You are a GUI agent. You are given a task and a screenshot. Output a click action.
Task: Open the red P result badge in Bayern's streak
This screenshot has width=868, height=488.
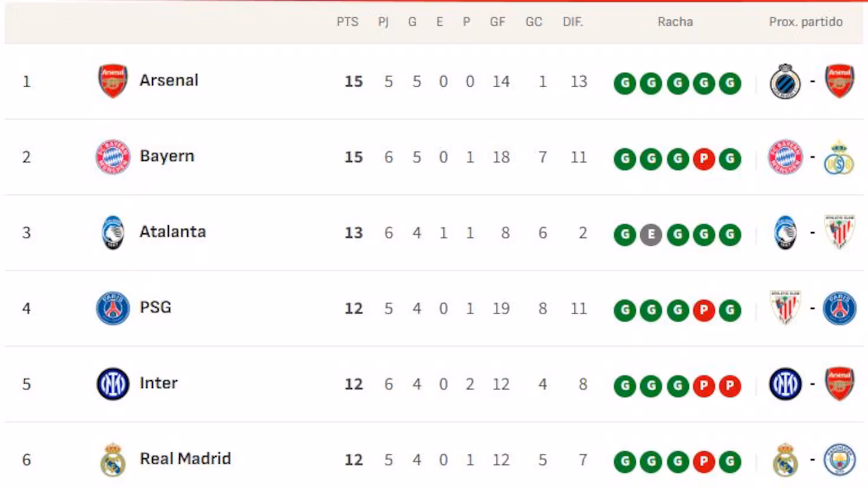coord(703,158)
